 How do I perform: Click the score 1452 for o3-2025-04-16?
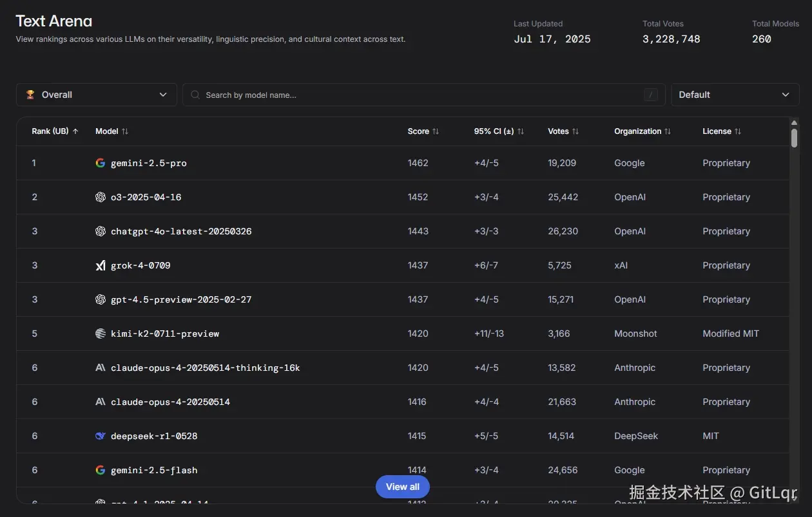tap(418, 197)
